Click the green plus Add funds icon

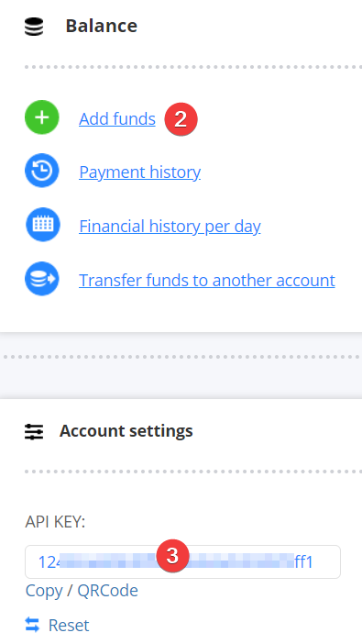coord(42,117)
